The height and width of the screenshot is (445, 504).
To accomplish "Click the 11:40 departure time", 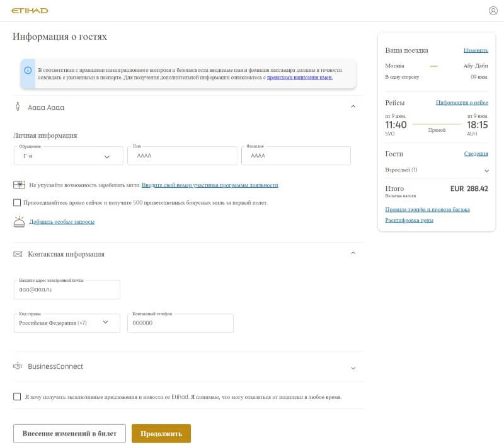I will pyautogui.click(x=396, y=125).
